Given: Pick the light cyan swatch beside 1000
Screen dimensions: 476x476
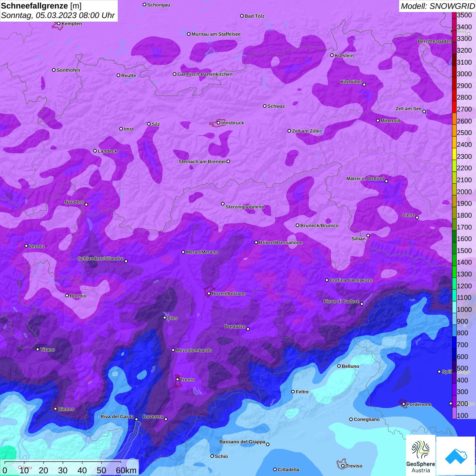Looking at the screenshot, I should [x=454, y=307].
